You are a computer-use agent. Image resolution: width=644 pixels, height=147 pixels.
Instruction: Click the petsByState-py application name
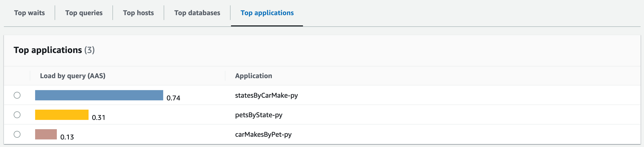tap(259, 115)
